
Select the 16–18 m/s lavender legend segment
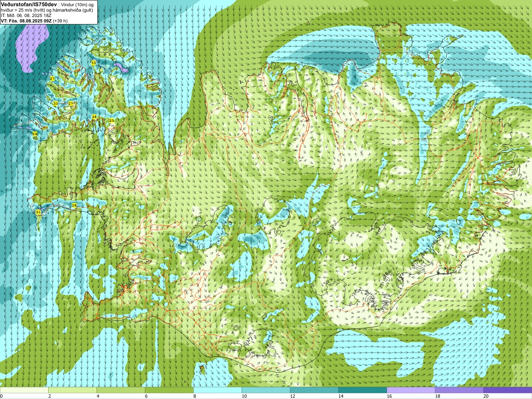point(411,390)
